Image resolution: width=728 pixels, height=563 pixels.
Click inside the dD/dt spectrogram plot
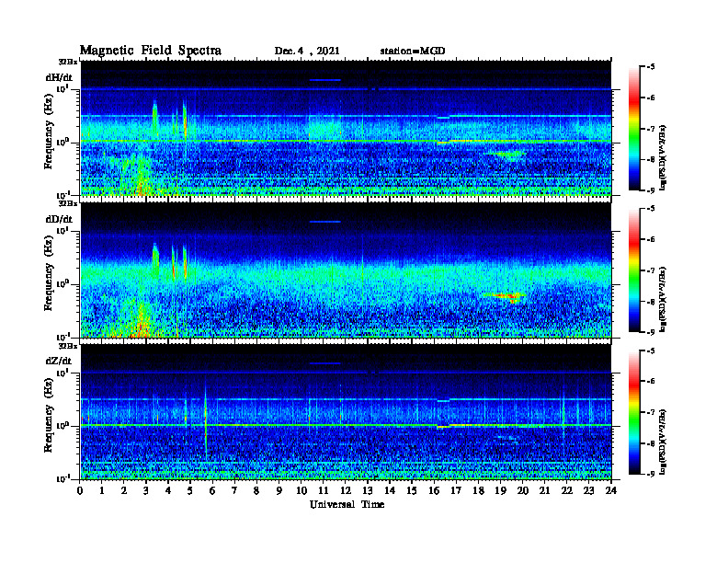(346, 270)
